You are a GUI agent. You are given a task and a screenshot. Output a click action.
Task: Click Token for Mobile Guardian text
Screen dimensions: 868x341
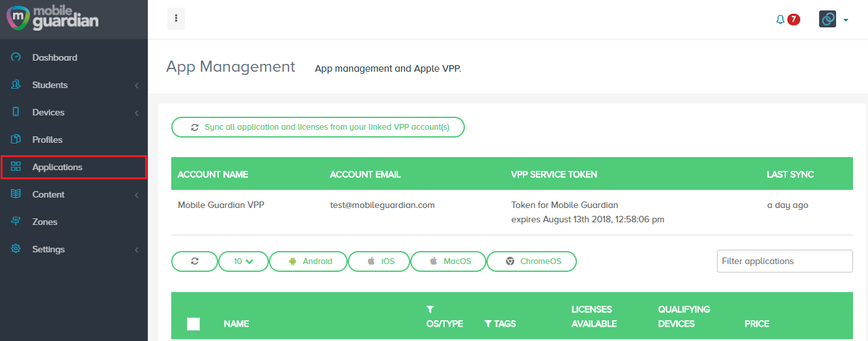click(565, 205)
